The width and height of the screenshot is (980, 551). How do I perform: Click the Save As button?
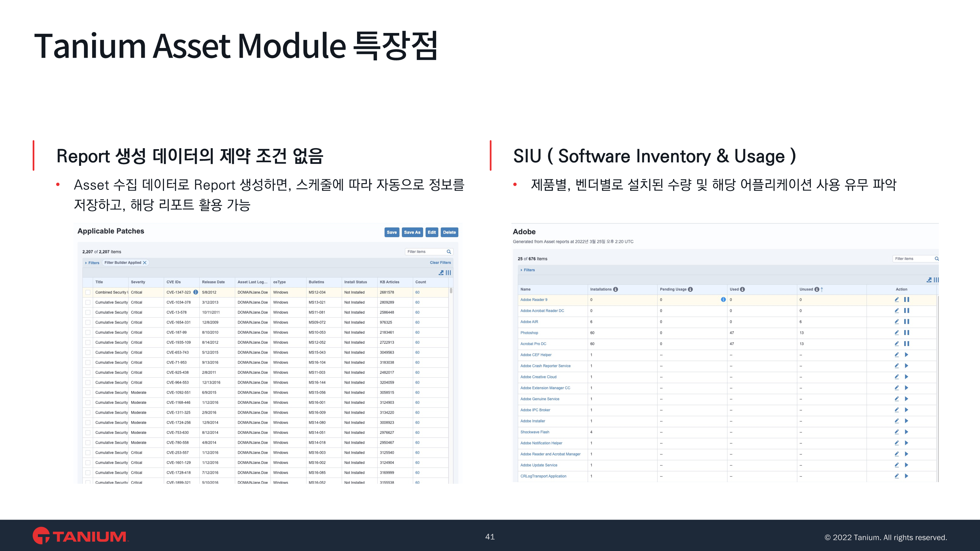click(412, 232)
